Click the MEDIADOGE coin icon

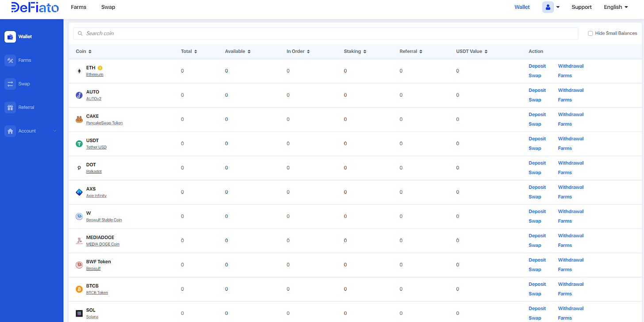coord(79,241)
